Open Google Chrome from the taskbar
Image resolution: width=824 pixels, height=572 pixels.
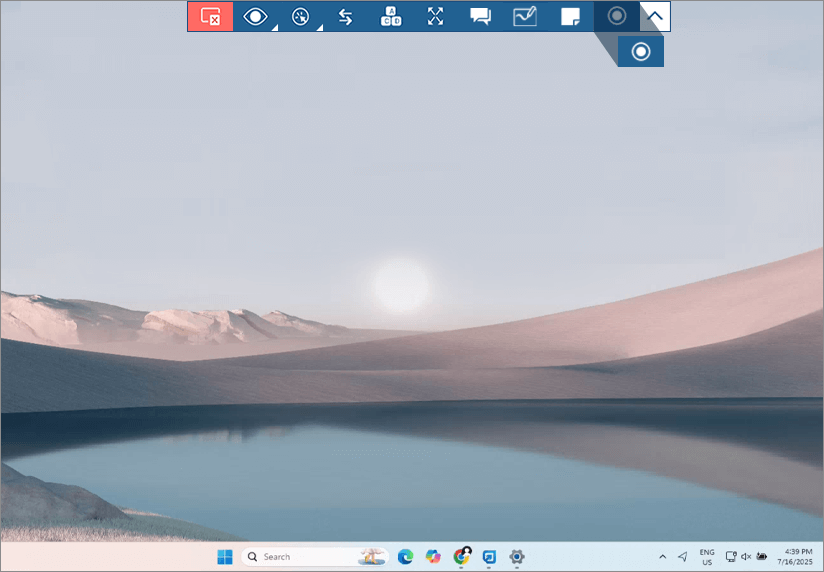pyautogui.click(x=461, y=557)
